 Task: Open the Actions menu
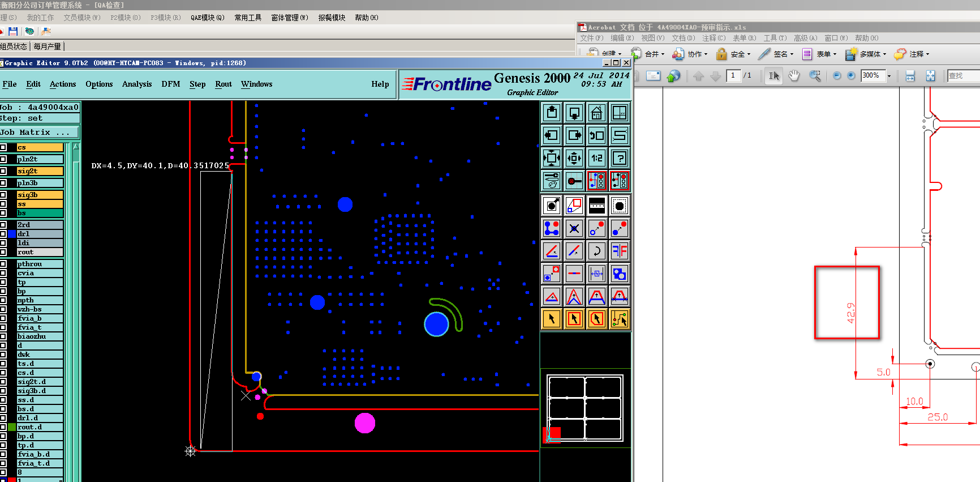tap(63, 84)
